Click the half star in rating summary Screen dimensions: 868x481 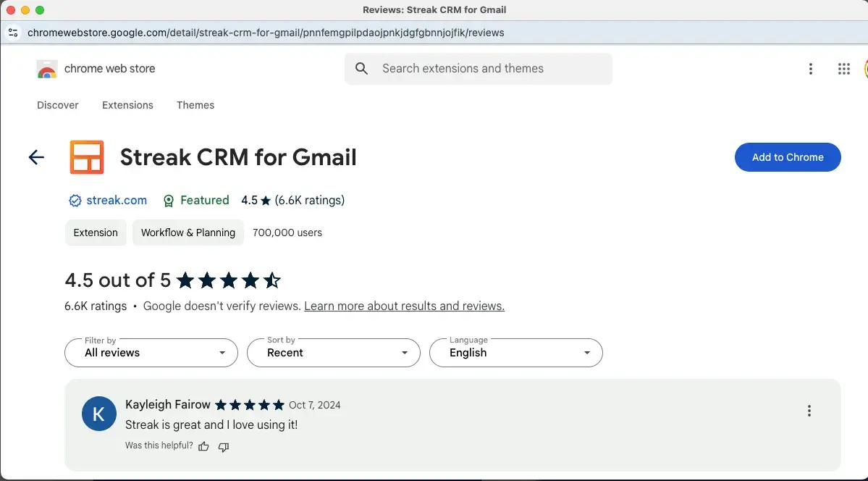tap(271, 280)
